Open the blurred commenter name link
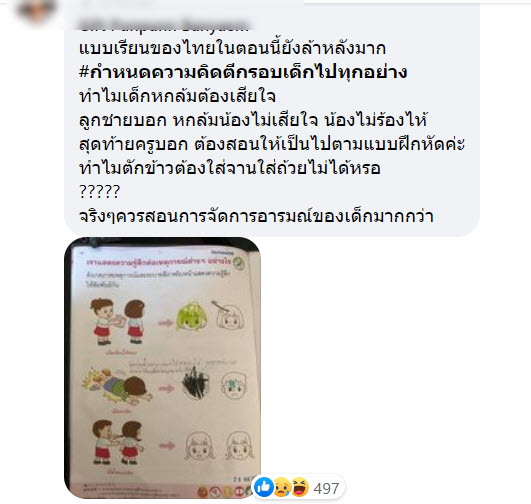This screenshot has height=504, width=531. (x=163, y=25)
